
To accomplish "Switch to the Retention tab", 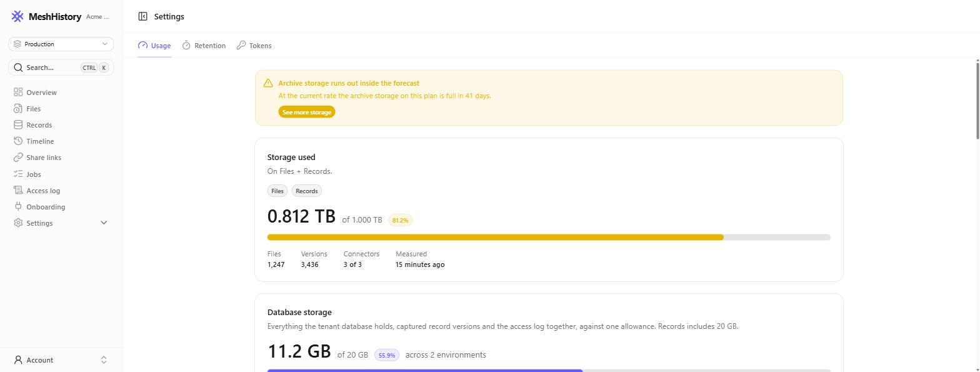I will (x=204, y=46).
